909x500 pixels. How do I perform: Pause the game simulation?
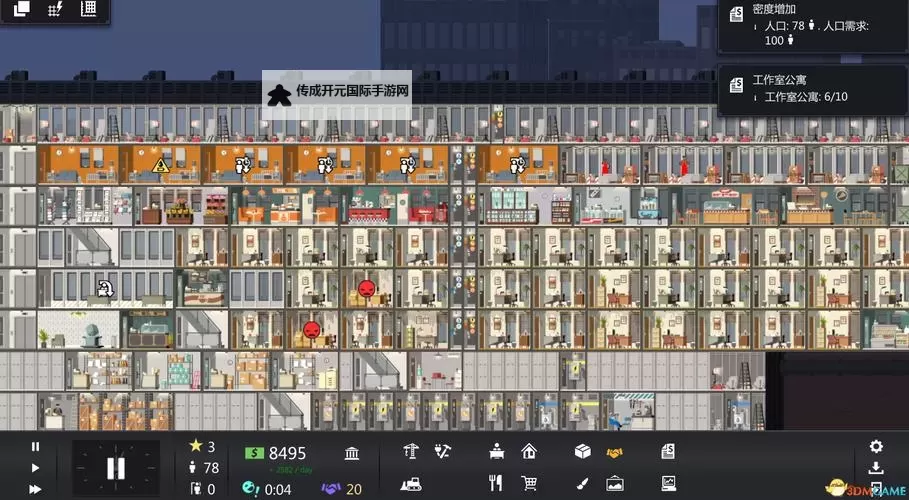coord(35,447)
